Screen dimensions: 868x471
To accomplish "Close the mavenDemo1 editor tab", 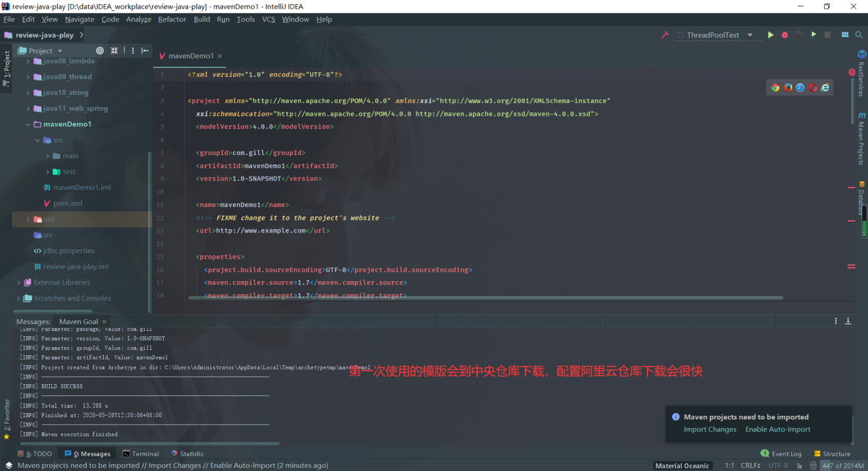I will (220, 56).
